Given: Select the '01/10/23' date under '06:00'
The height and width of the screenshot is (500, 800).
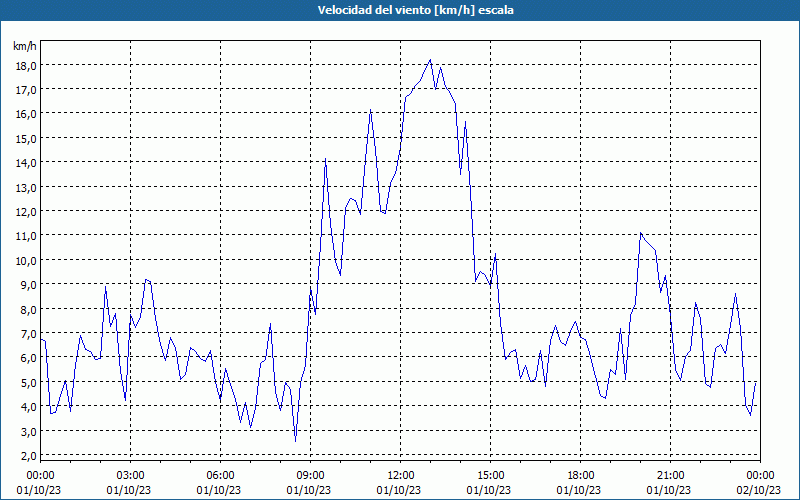Looking at the screenshot, I should click(219, 490).
